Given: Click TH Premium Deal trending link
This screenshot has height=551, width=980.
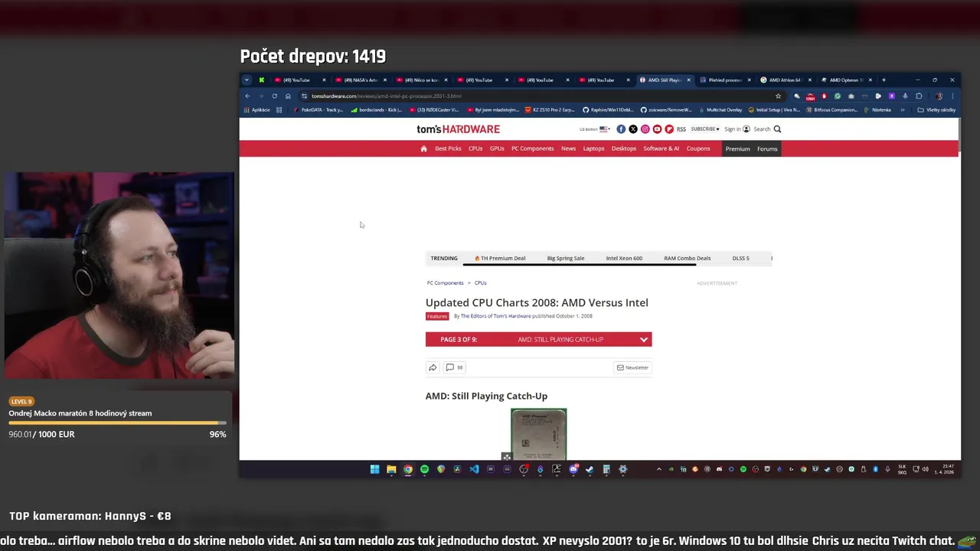Looking at the screenshot, I should pos(500,258).
